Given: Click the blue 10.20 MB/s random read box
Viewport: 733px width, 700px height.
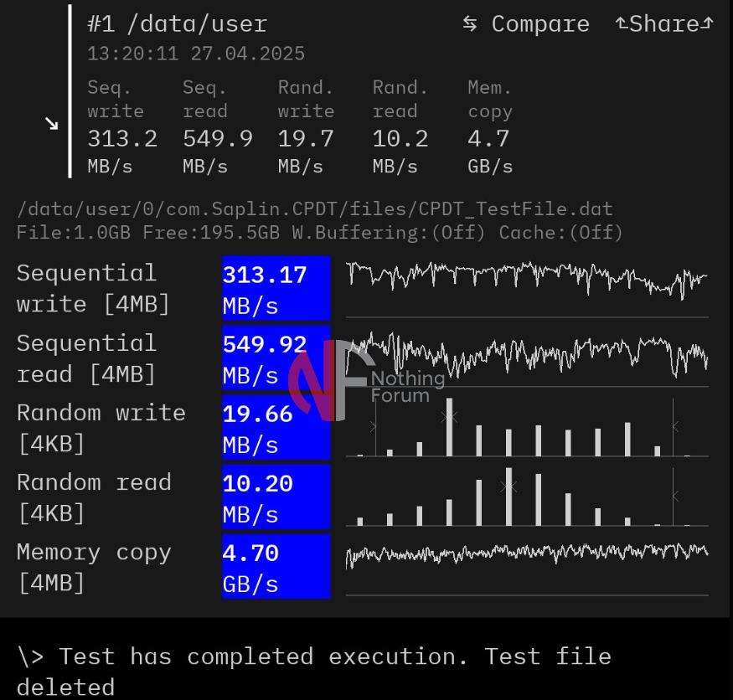Looking at the screenshot, I should click(x=276, y=498).
